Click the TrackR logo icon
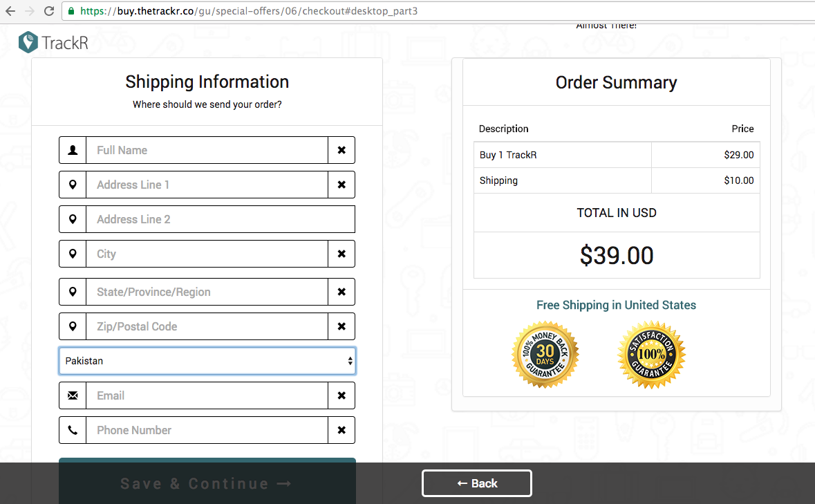The width and height of the screenshot is (815, 504). pyautogui.click(x=28, y=42)
